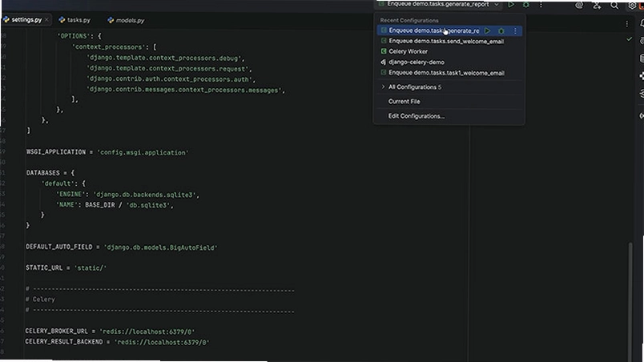Click the DEFAULT_AUTO_FIELD line
This screenshot has width=644, height=362.
(122, 247)
